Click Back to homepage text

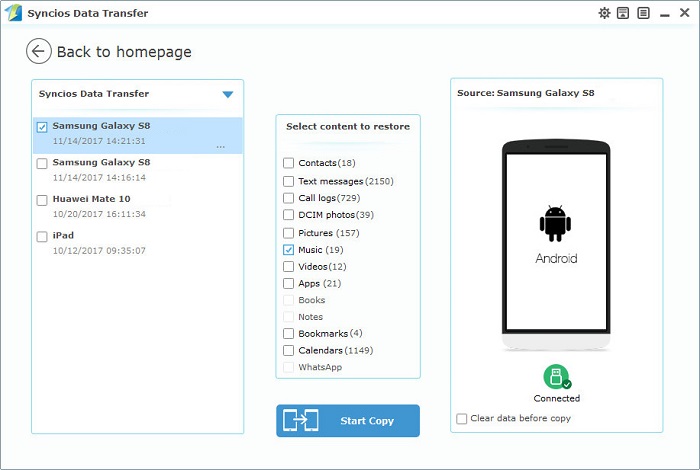pos(124,52)
